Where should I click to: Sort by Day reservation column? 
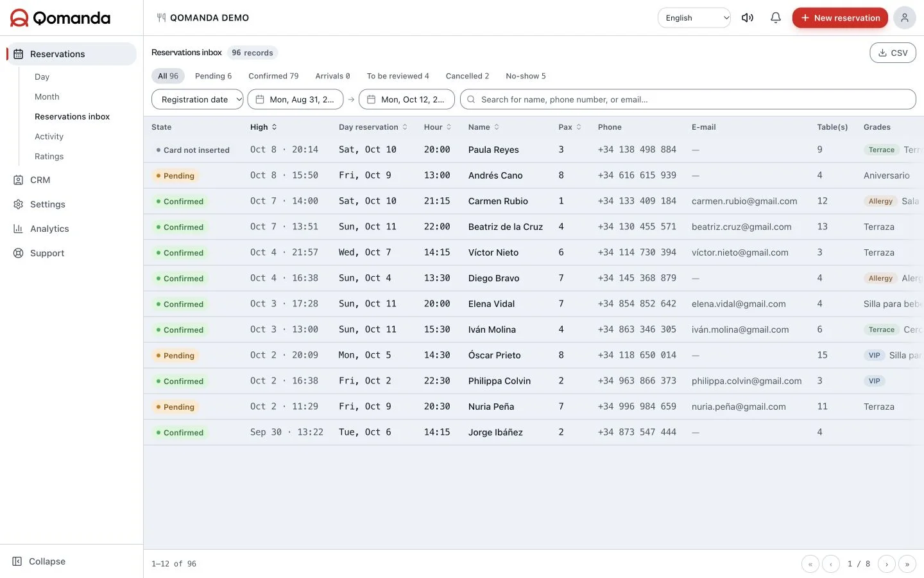[x=373, y=127]
